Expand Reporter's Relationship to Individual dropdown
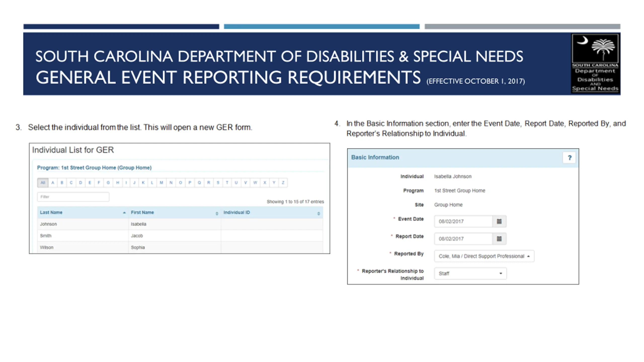This screenshot has height=362, width=644. pos(470,274)
